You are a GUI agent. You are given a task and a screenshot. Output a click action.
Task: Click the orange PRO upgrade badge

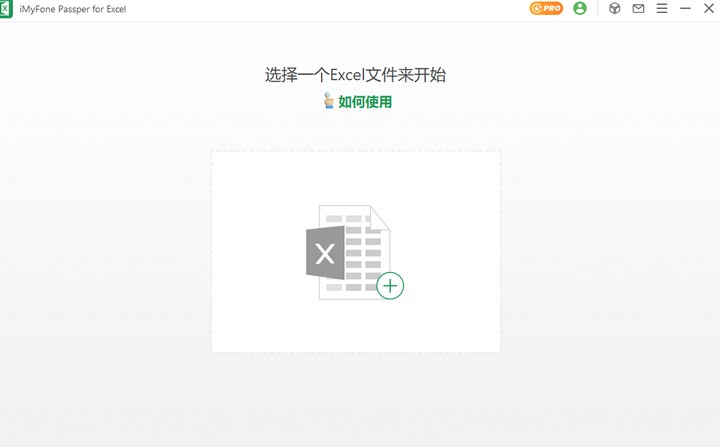[x=546, y=8]
